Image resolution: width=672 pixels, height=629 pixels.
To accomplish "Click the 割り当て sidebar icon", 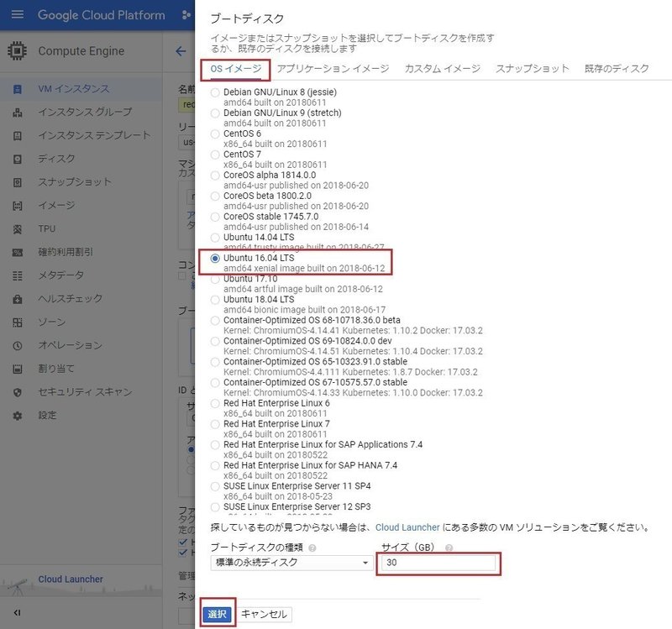I will click(x=18, y=369).
